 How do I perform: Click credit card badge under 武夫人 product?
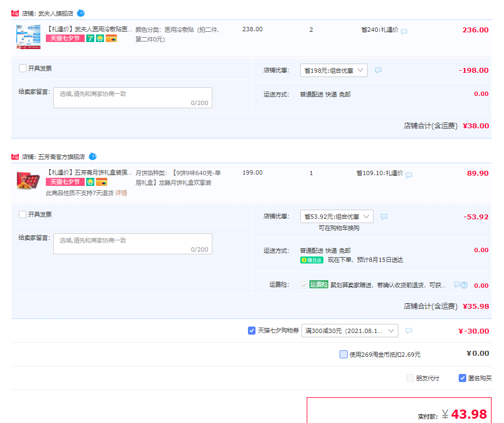click(111, 39)
